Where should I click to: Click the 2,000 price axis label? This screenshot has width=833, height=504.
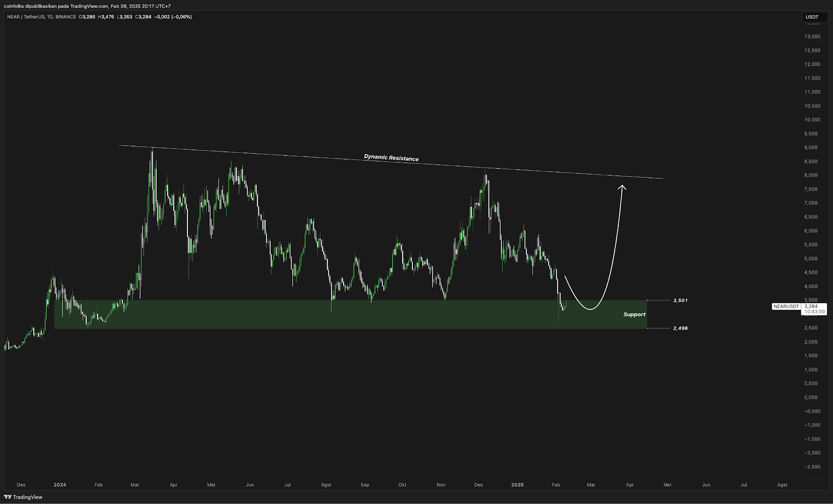tap(811, 342)
